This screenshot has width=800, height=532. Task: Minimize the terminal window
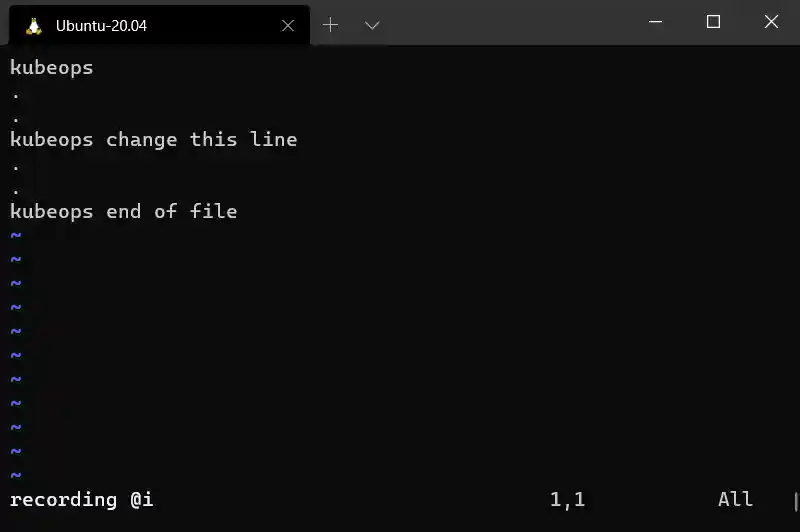(x=655, y=22)
